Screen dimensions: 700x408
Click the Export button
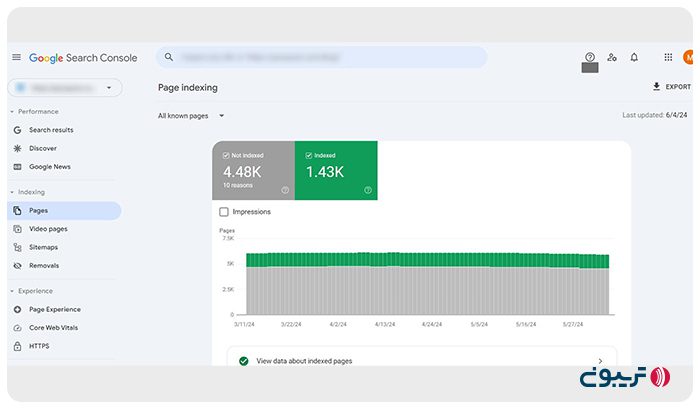671,87
